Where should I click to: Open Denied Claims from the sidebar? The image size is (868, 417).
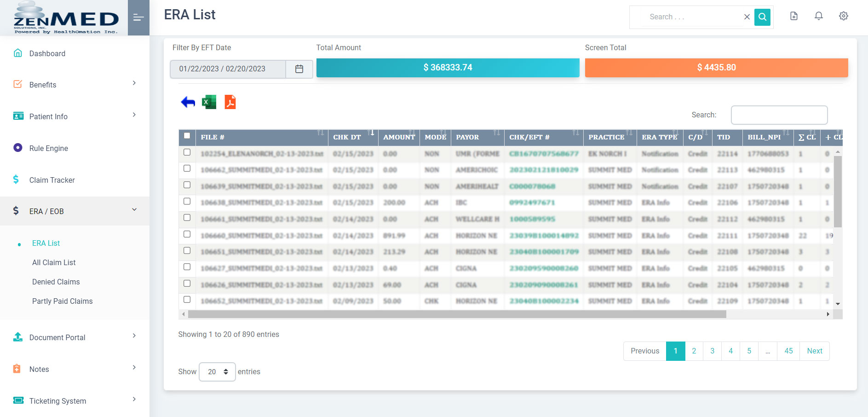[56, 282]
